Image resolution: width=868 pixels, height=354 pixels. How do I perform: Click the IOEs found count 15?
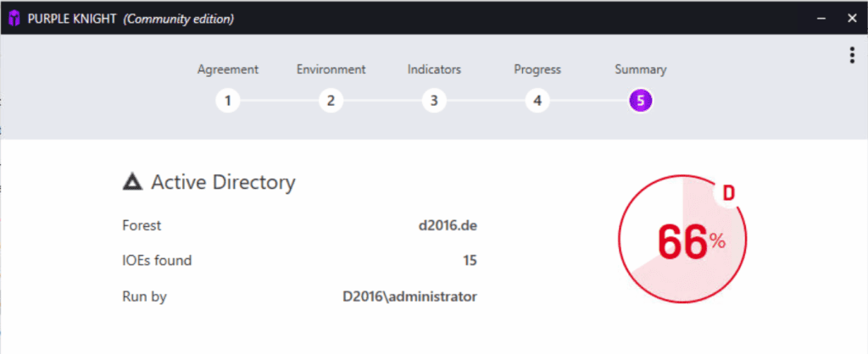pyautogui.click(x=469, y=261)
